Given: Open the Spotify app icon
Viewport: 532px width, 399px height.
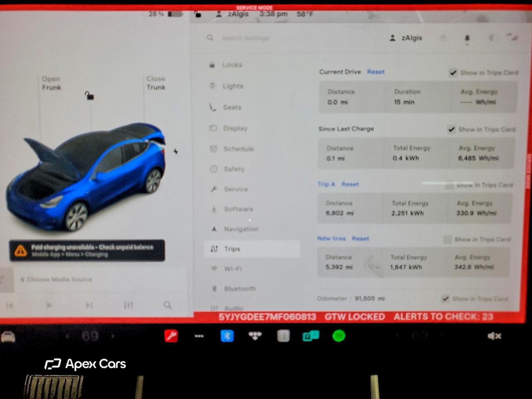Looking at the screenshot, I should click(x=339, y=336).
